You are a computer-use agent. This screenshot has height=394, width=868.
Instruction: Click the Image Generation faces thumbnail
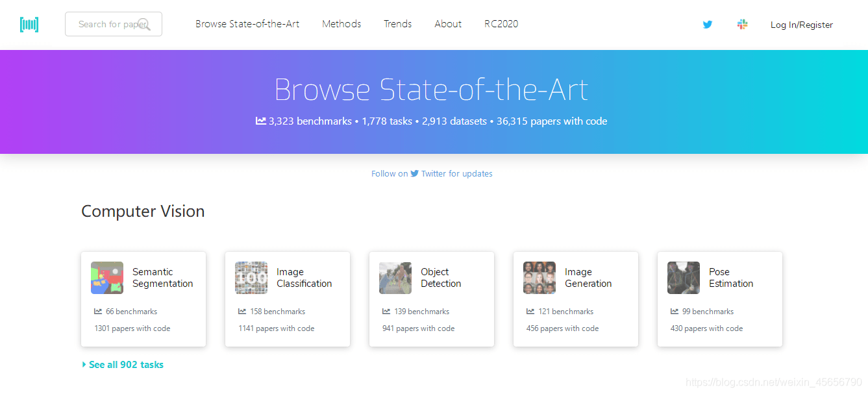click(x=539, y=278)
